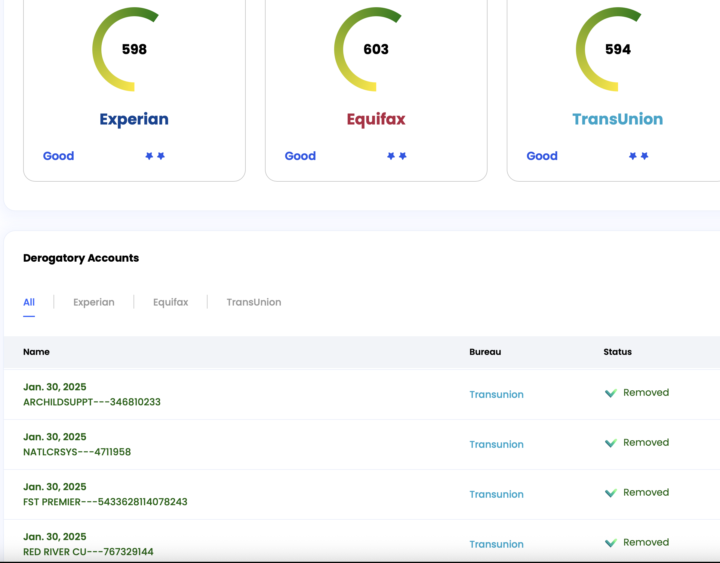Click Removed status text in FST PREMIER row

point(646,493)
